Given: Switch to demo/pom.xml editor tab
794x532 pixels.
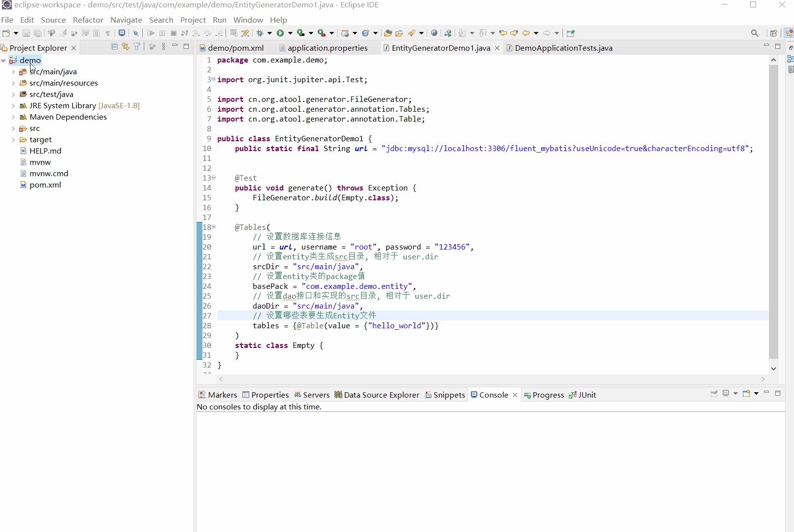Looking at the screenshot, I should [x=232, y=48].
